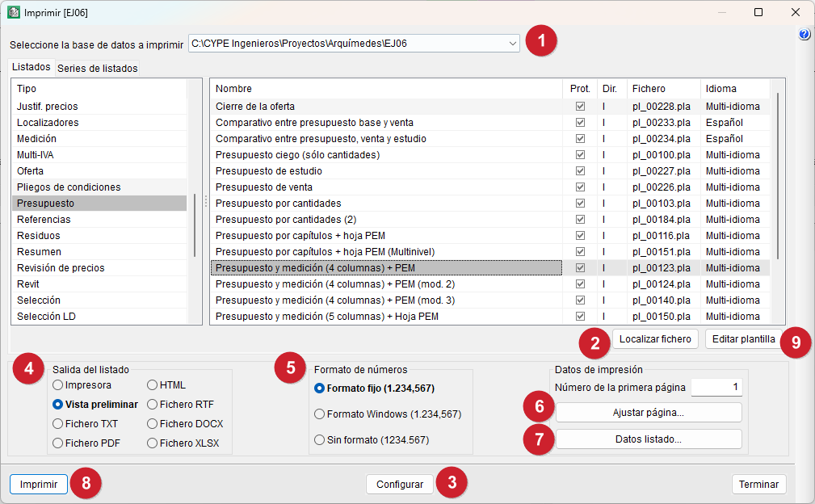Click the Idioma column header
Image resolution: width=815 pixels, height=504 pixels.
tap(735, 89)
